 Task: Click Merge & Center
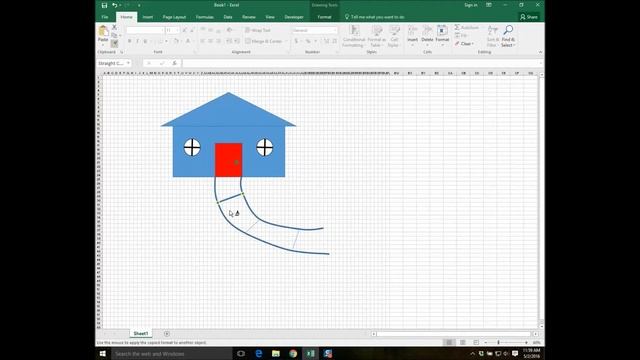click(264, 41)
